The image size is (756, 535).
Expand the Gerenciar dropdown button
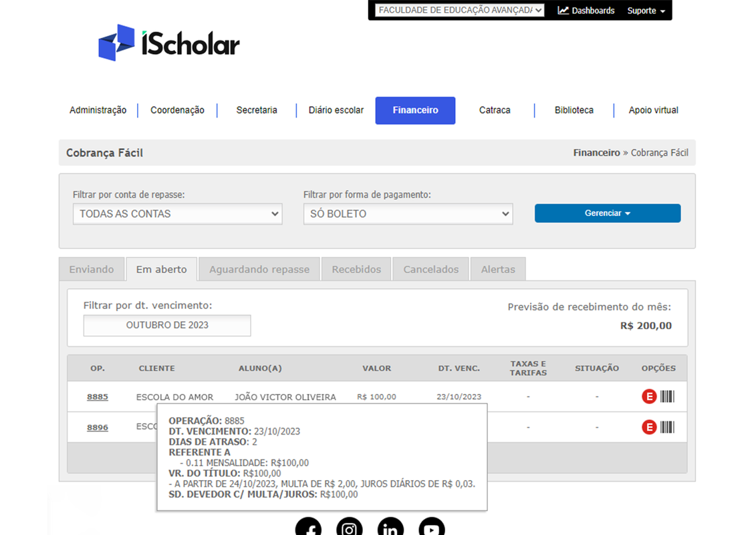608,213
